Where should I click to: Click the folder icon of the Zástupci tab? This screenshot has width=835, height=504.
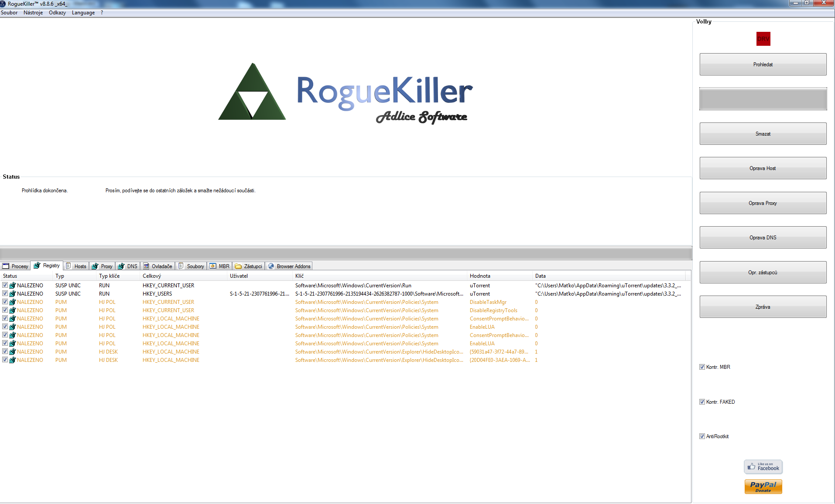238,266
